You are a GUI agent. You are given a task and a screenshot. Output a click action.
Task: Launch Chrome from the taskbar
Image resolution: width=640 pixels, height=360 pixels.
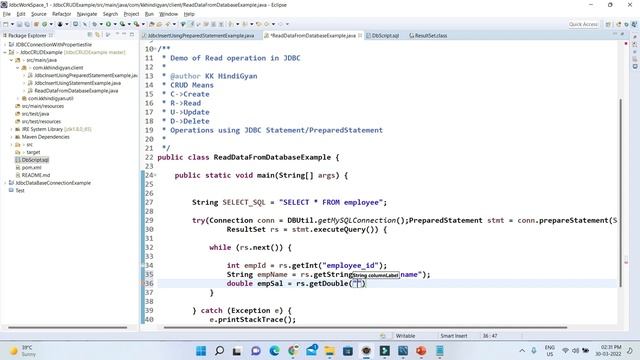point(293,351)
